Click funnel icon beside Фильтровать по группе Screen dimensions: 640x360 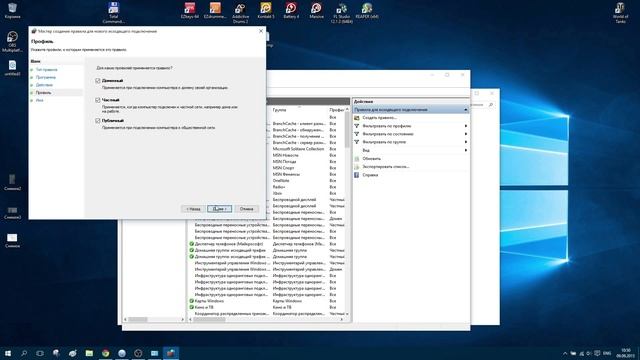click(357, 142)
